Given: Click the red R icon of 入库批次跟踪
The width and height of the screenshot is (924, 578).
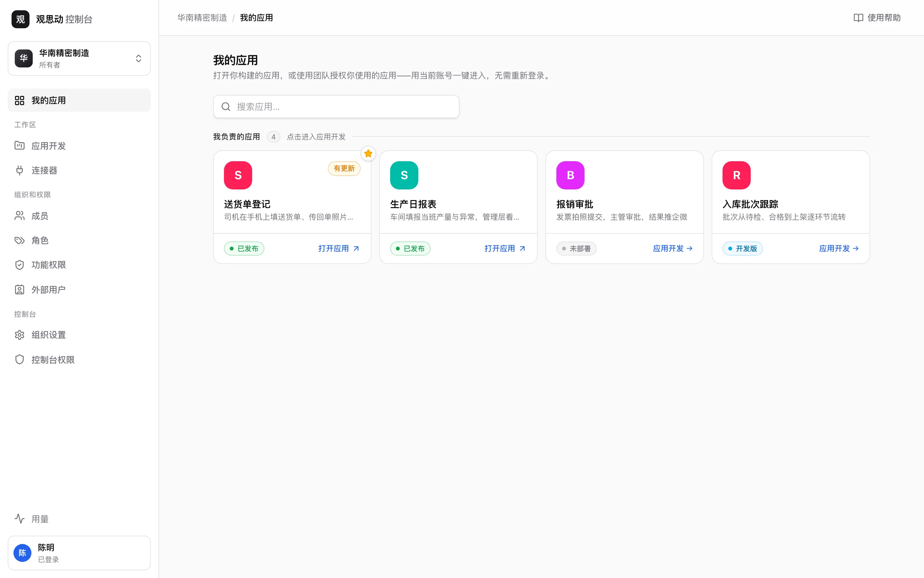Looking at the screenshot, I should pyautogui.click(x=736, y=175).
